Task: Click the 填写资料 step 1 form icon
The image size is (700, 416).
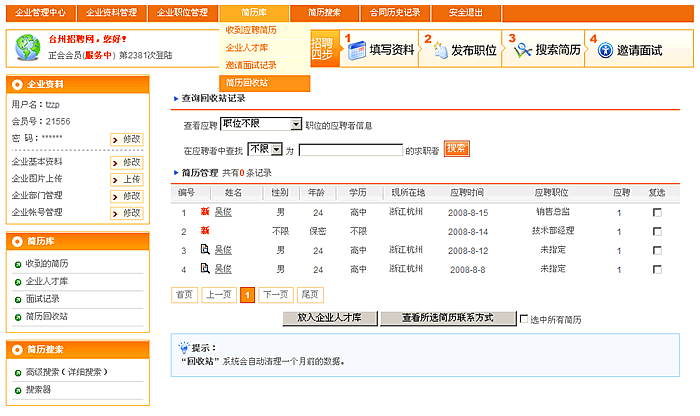Action: pos(359,50)
